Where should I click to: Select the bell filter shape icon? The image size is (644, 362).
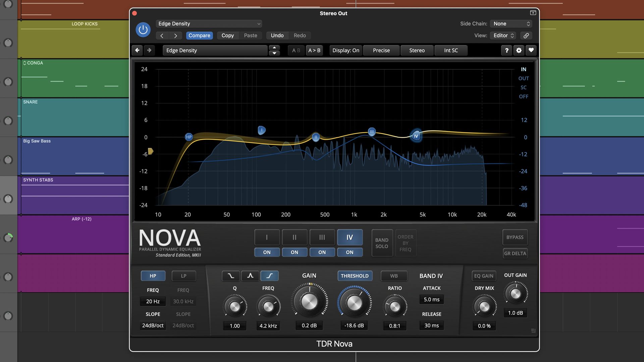coord(250,276)
